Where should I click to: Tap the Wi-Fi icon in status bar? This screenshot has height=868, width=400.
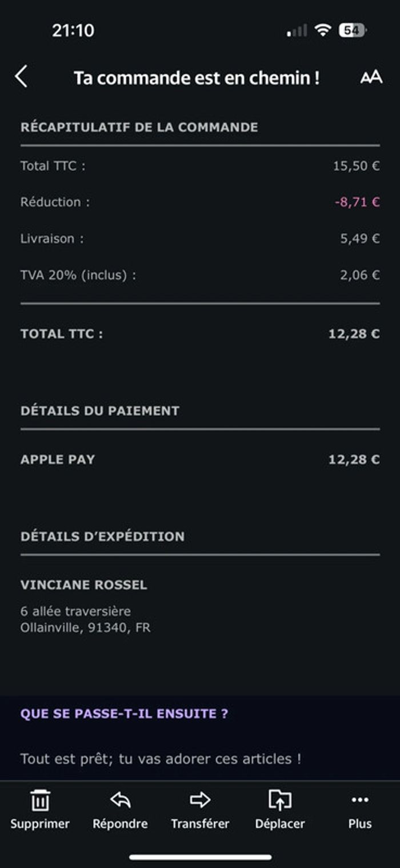(321, 33)
